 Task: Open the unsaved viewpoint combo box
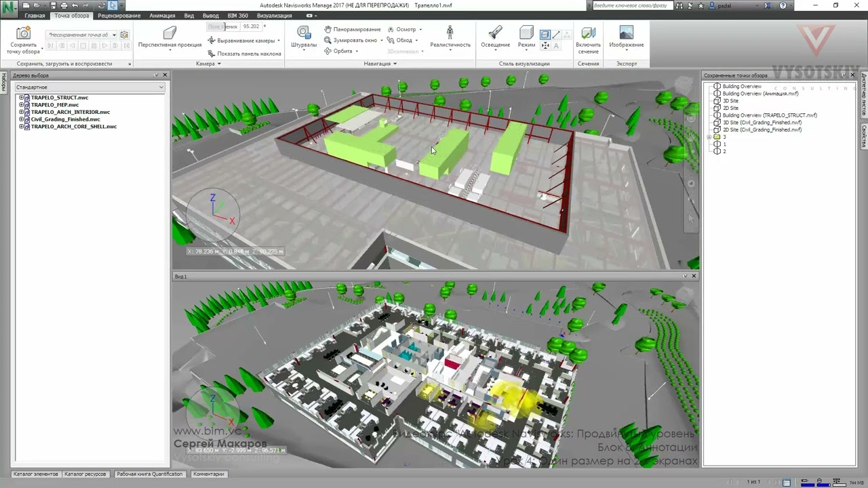point(81,35)
